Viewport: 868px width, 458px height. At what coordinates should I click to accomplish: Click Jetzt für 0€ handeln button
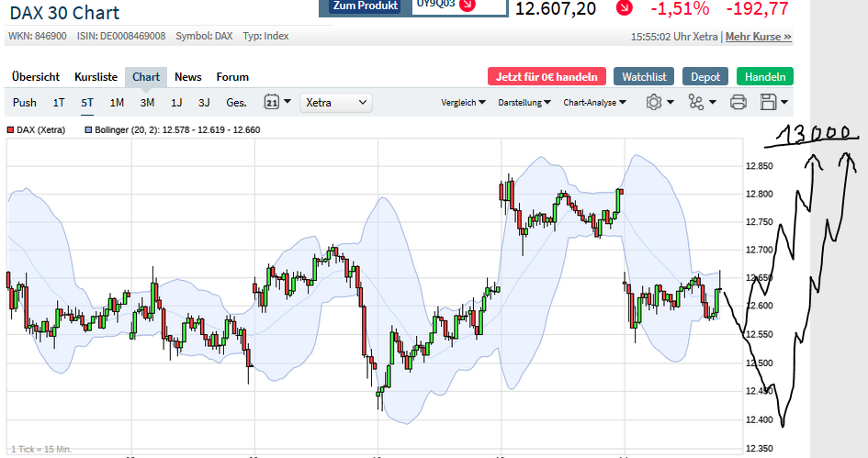547,76
